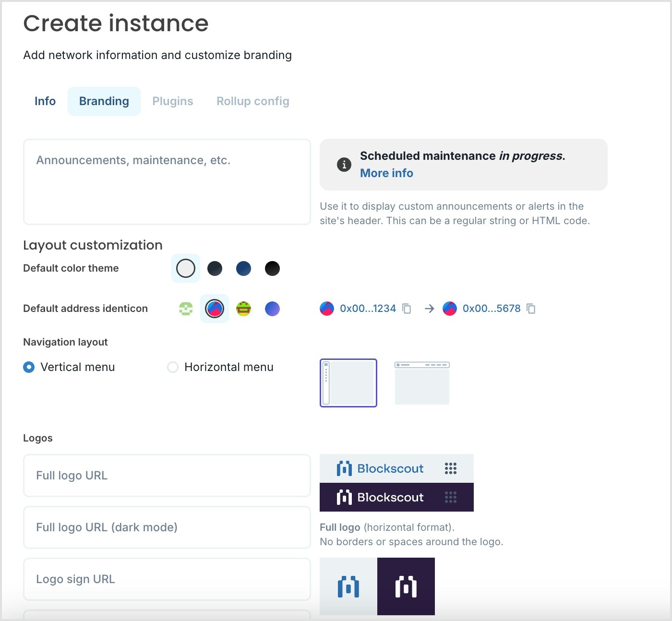Copy the 0x00...5678 address
This screenshot has height=621, width=672.
[x=531, y=309]
